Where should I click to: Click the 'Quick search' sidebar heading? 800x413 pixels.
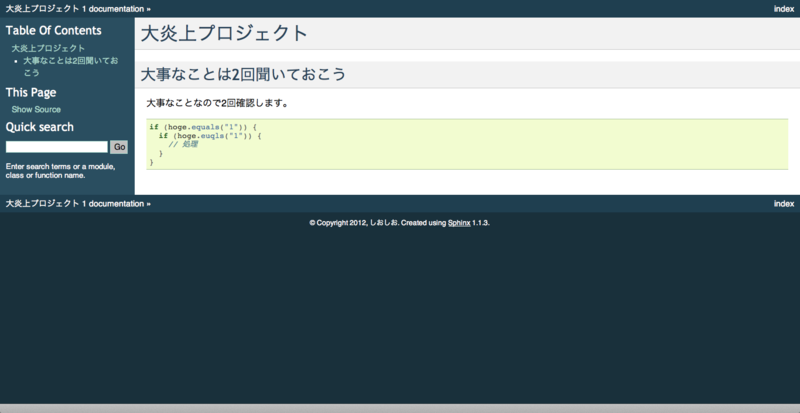click(x=39, y=127)
